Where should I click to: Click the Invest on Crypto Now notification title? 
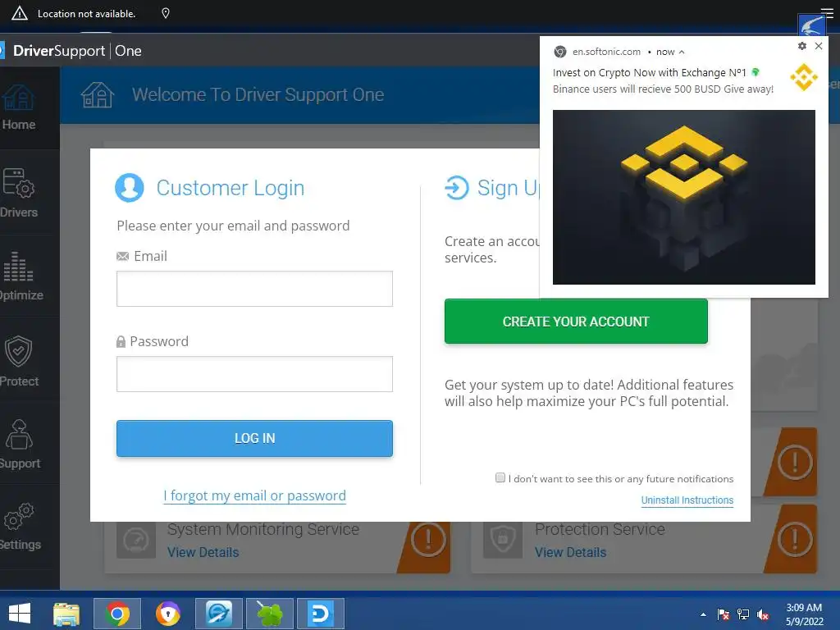click(650, 72)
